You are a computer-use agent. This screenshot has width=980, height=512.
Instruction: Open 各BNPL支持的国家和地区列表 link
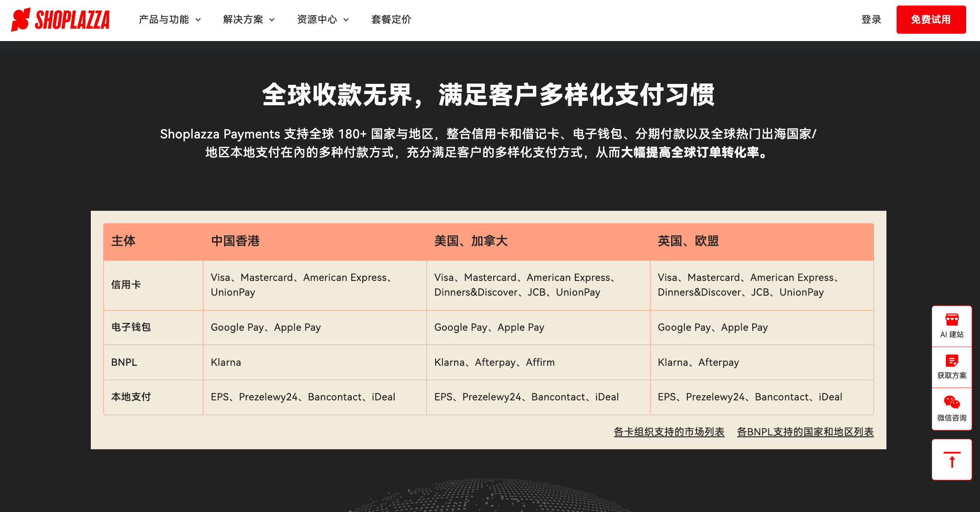click(805, 432)
